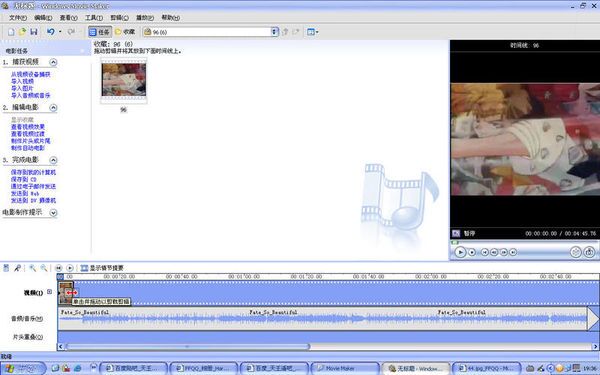The height and width of the screenshot is (375, 600).
Task: Click the rewind timeline button
Action: point(59,268)
